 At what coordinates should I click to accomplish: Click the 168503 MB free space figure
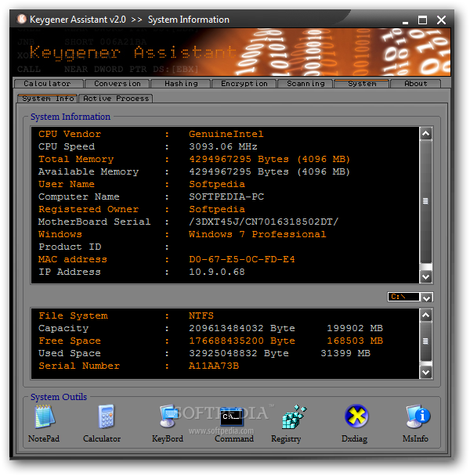click(355, 341)
